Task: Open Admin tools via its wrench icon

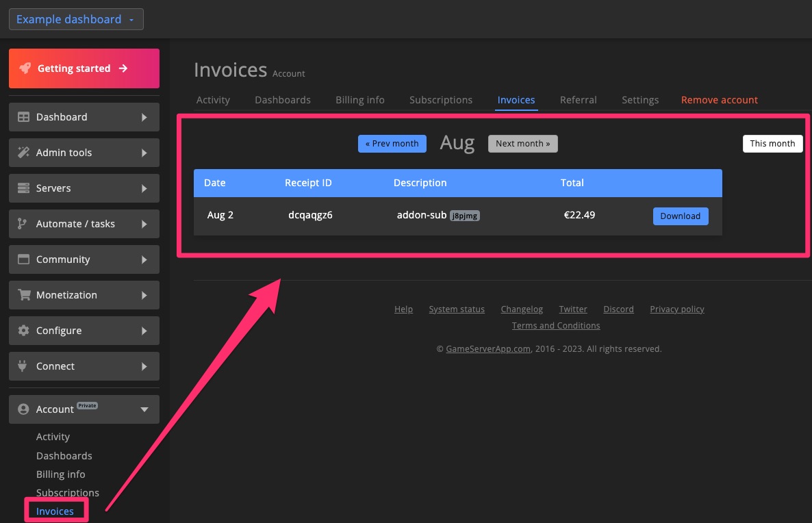Action: [22, 153]
